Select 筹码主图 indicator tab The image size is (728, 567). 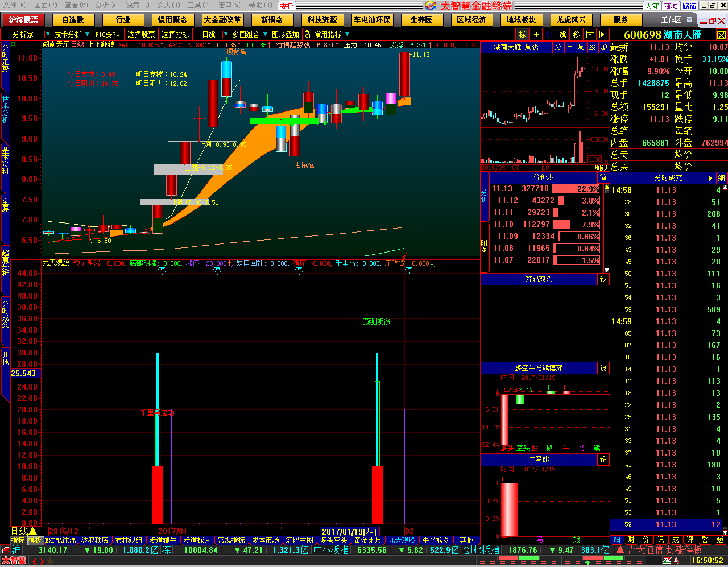(299, 540)
